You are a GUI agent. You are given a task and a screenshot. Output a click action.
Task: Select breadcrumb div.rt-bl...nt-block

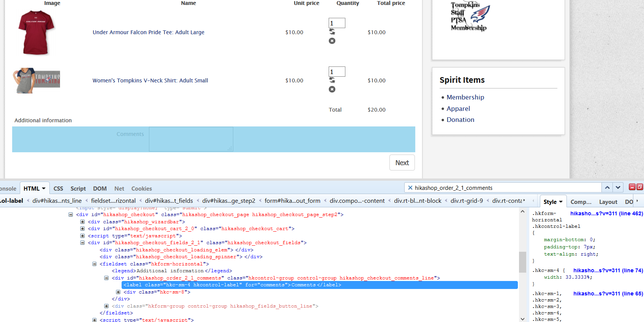[418, 200]
